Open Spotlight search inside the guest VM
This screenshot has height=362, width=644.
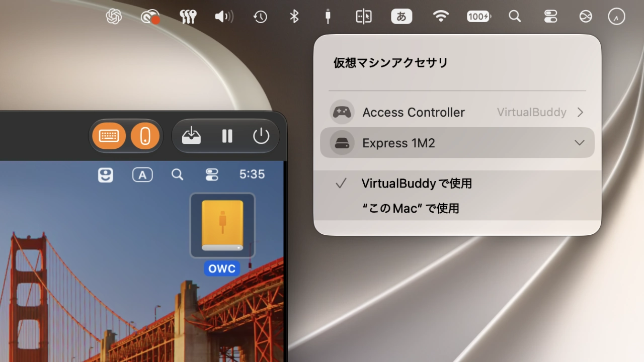pos(177,174)
